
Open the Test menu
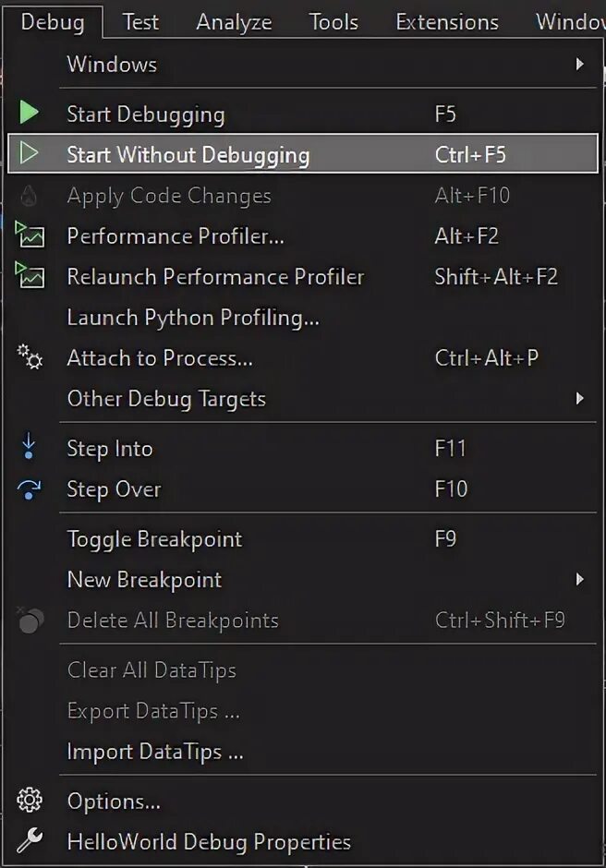(x=140, y=22)
